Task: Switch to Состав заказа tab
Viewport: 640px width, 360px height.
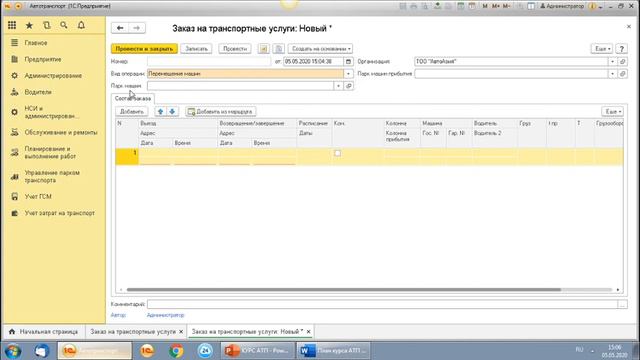Action: (x=133, y=98)
